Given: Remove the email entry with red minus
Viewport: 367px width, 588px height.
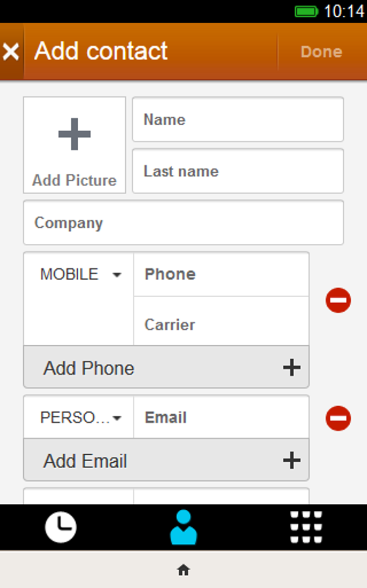Looking at the screenshot, I should pos(338,418).
